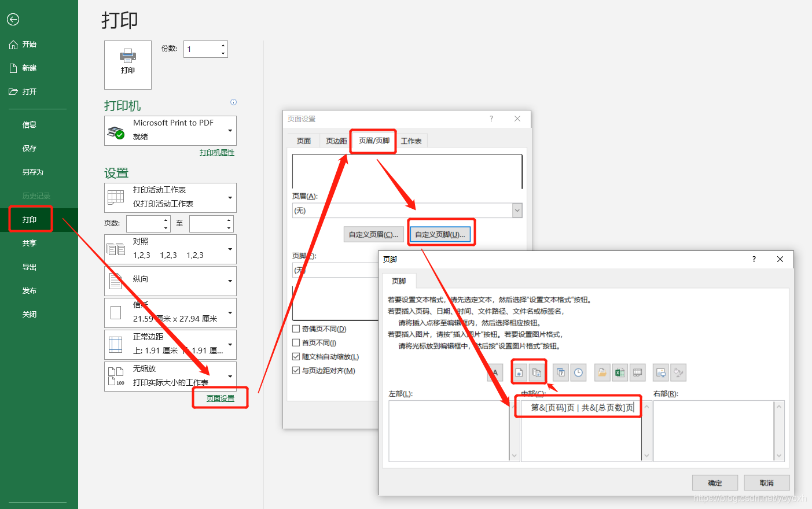Click the center section scrollbar up arrow
This screenshot has width=812, height=509.
[647, 407]
